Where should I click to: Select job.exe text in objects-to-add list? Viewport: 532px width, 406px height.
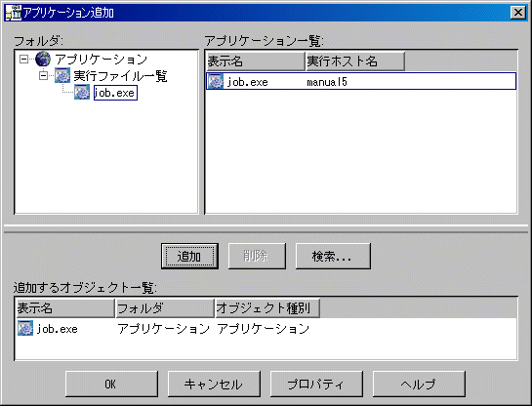(x=57, y=329)
